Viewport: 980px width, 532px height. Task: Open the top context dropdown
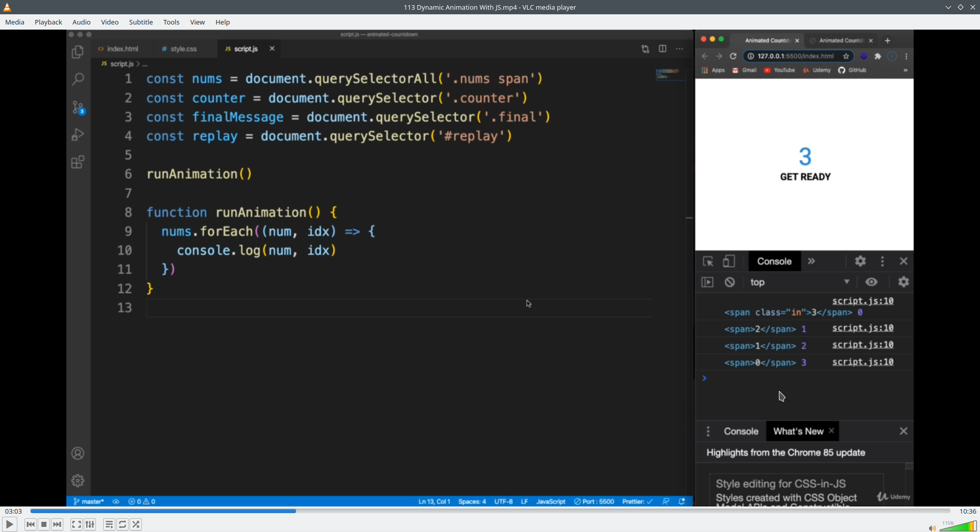800,282
